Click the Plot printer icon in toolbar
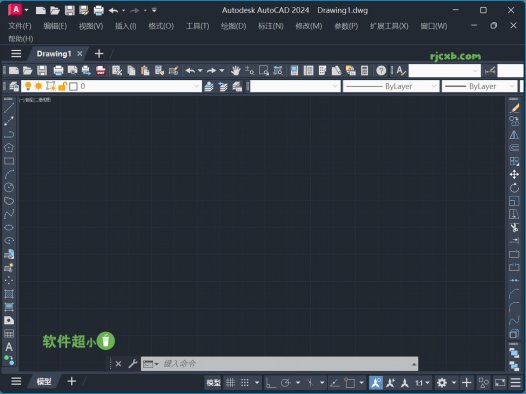 pyautogui.click(x=58, y=70)
